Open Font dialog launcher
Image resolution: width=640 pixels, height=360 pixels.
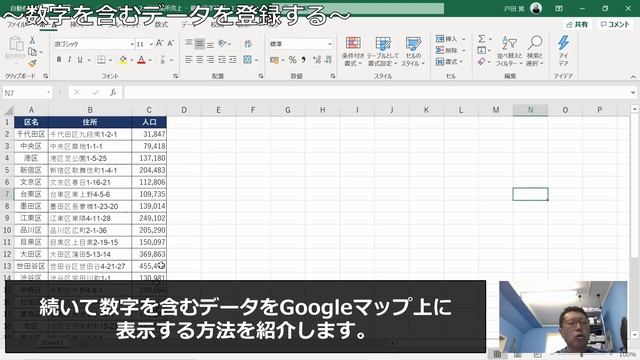click(x=176, y=76)
